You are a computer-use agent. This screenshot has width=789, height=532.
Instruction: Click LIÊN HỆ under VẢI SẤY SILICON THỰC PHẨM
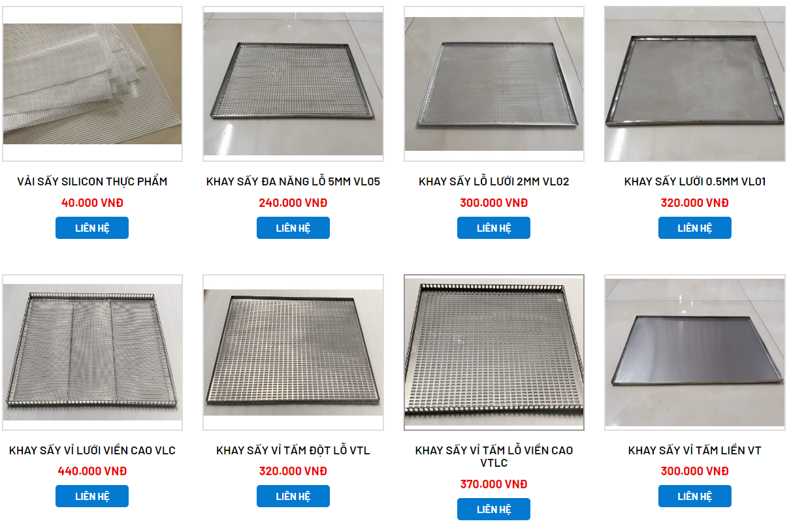click(x=92, y=228)
